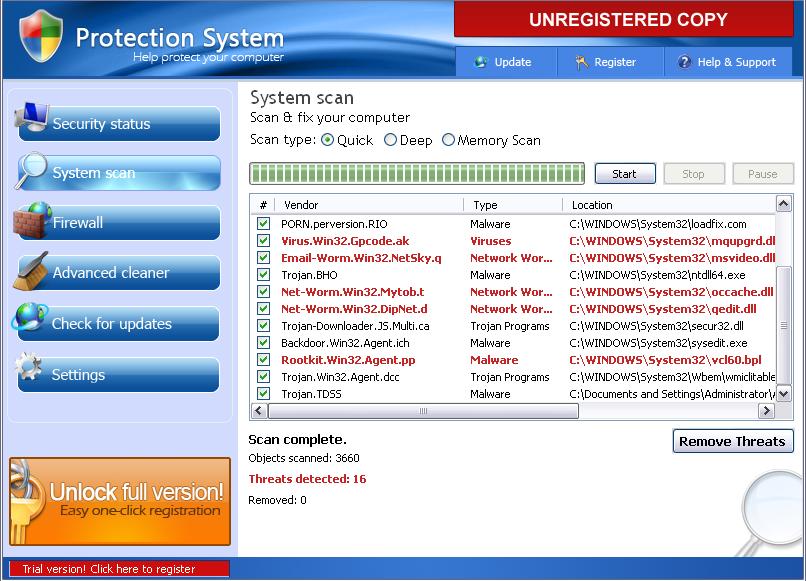Uncheck the Trojan.TDSS checkbox
The height and width of the screenshot is (581, 806).
(x=264, y=393)
